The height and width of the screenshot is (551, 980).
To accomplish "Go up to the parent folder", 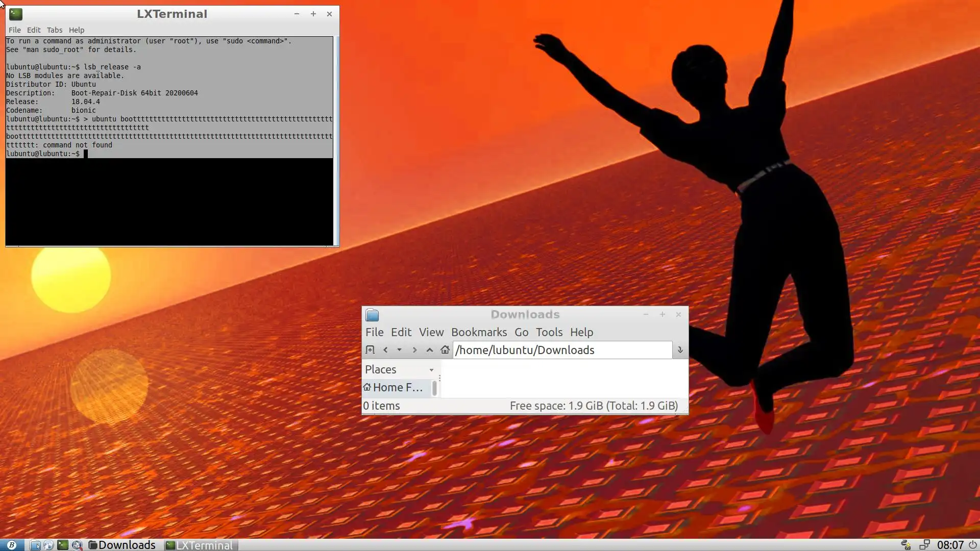I will coord(430,350).
